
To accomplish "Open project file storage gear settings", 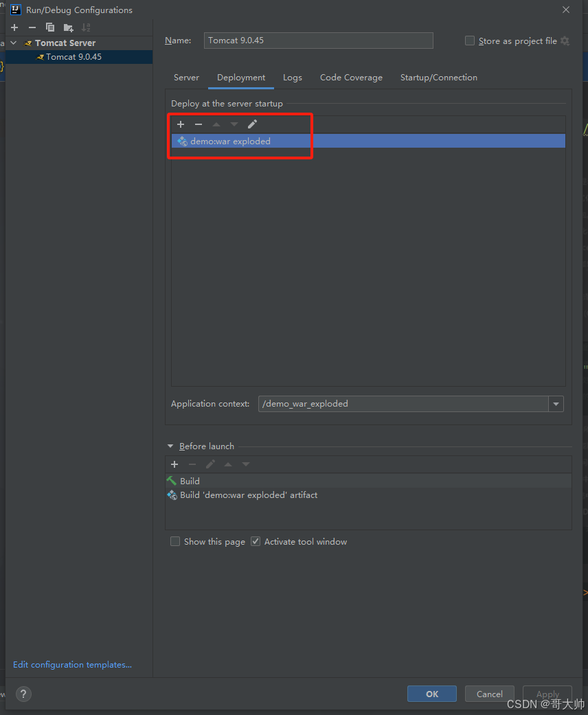I will pyautogui.click(x=565, y=41).
